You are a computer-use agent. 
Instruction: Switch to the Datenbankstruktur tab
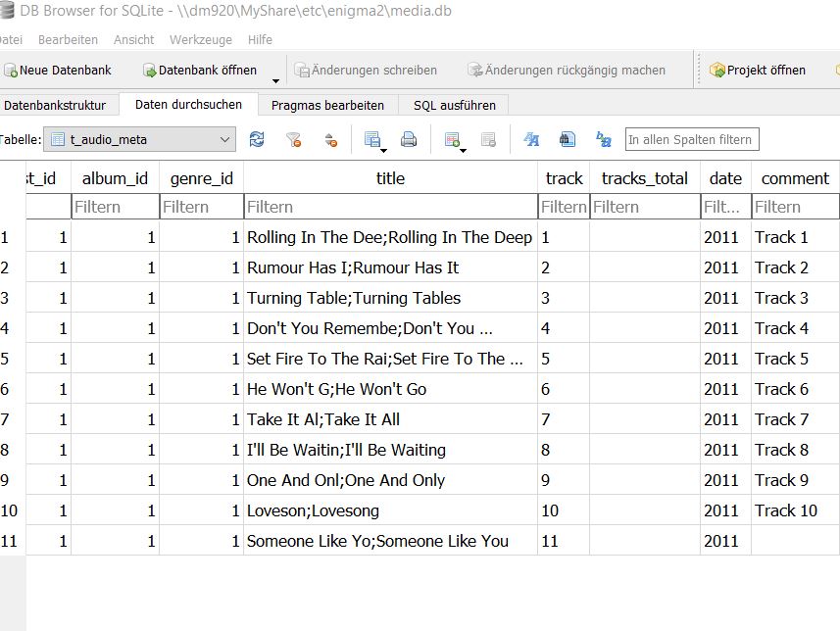(55, 105)
